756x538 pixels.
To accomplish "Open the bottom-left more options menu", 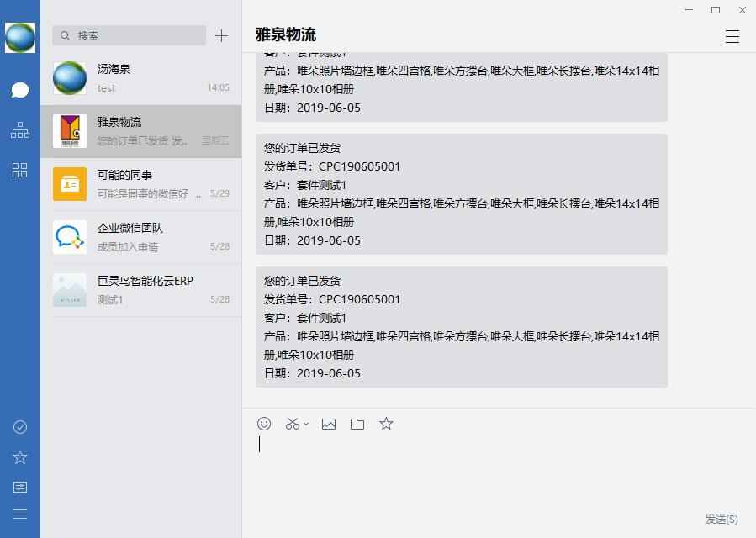I will pos(19,514).
